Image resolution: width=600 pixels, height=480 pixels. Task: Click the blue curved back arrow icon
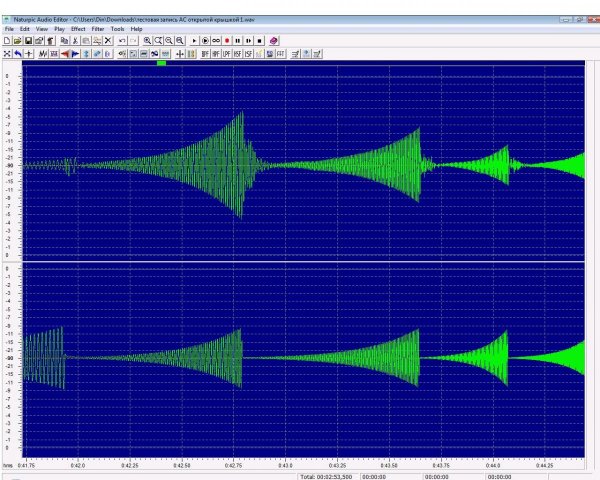coord(18,54)
